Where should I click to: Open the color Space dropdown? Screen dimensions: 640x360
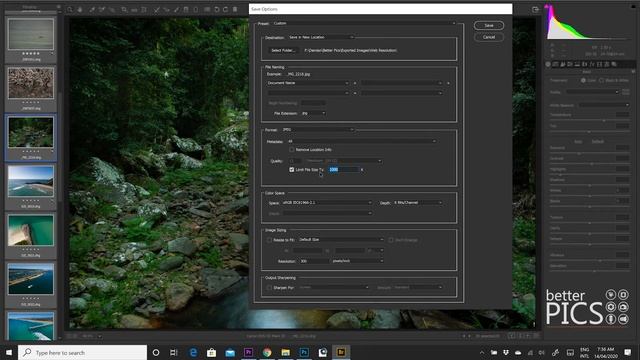tap(327, 202)
